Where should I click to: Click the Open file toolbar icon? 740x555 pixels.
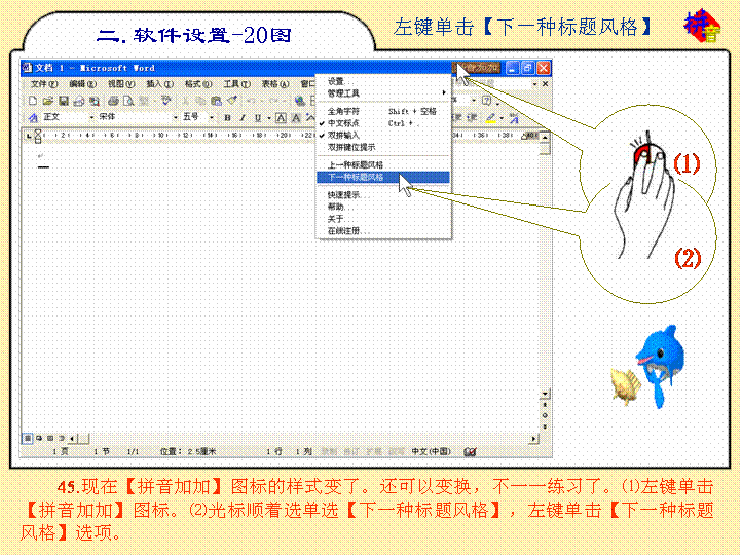47,101
